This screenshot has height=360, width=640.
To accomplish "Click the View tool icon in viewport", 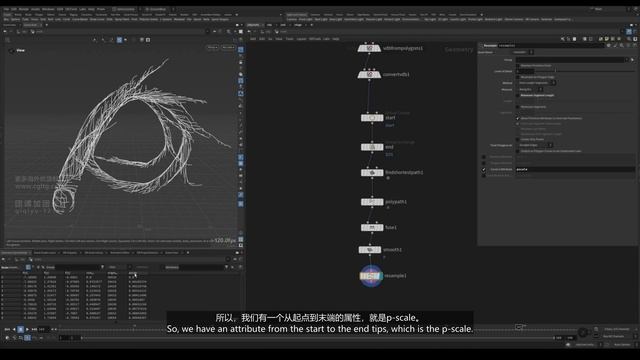I will click(x=12, y=51).
